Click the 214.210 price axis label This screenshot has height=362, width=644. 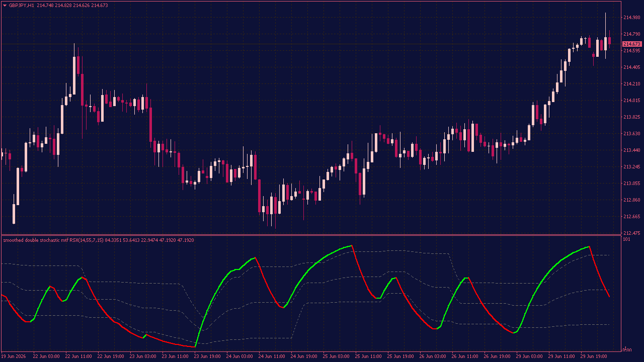pyautogui.click(x=631, y=84)
